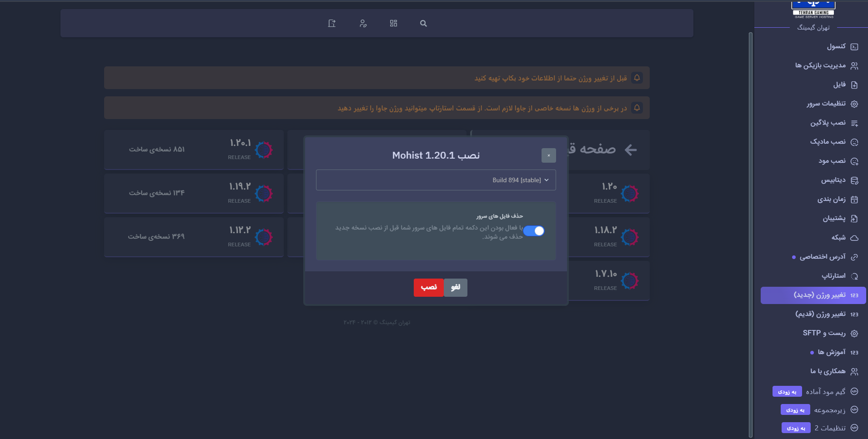This screenshot has height=439, width=868.
Task: Close the Mohist 1.20.1 install dialog
Action: click(x=549, y=155)
